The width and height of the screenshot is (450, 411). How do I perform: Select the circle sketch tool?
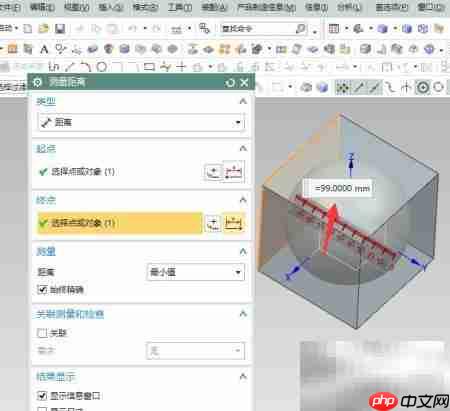coord(102,67)
